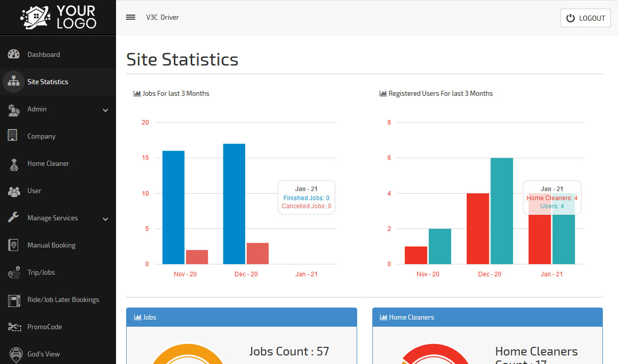Click the power icon in Logout button

[571, 18]
